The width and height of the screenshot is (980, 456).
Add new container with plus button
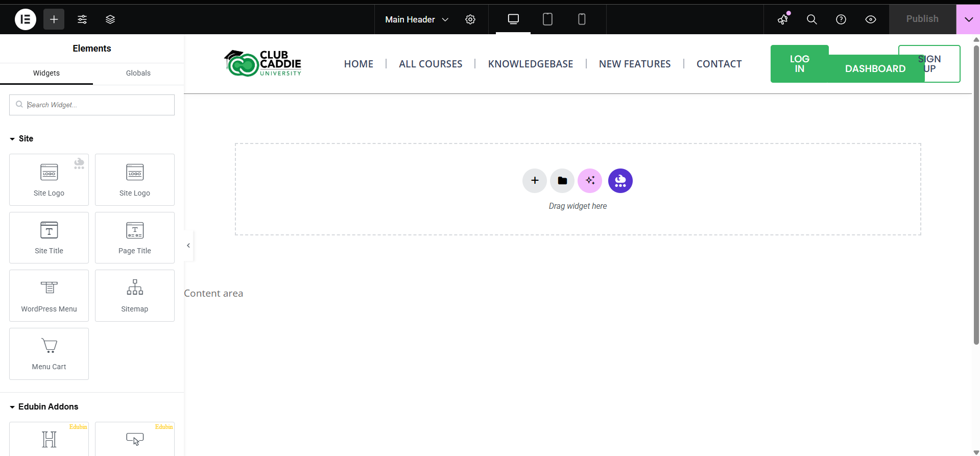pyautogui.click(x=535, y=181)
